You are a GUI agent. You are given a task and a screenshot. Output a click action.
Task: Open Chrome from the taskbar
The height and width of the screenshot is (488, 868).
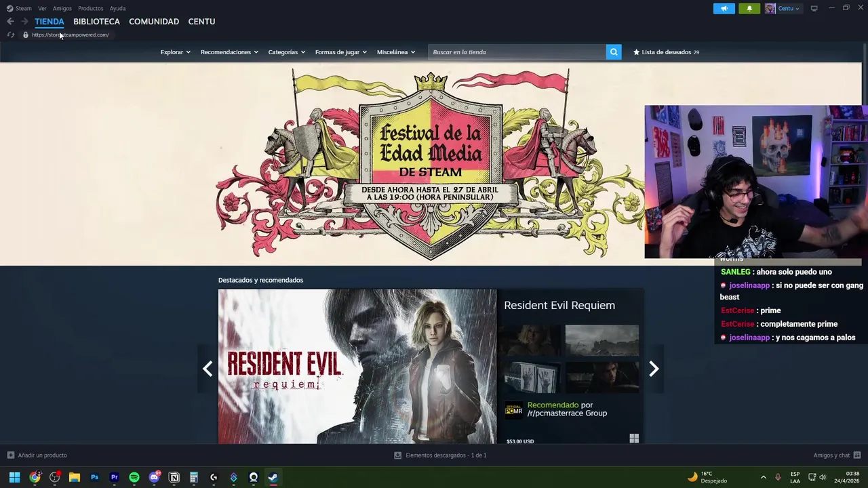pyautogui.click(x=35, y=477)
